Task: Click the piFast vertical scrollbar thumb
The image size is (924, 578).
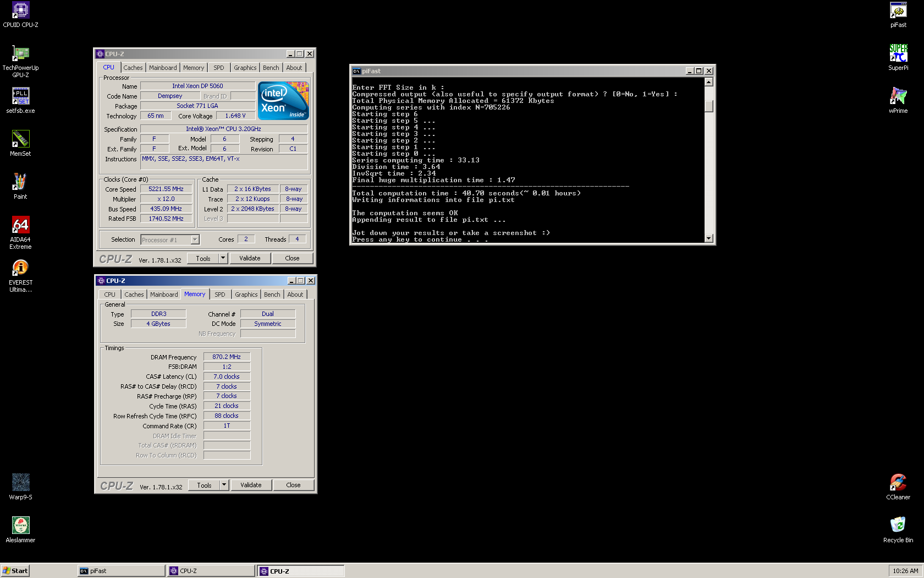Action: click(x=709, y=106)
